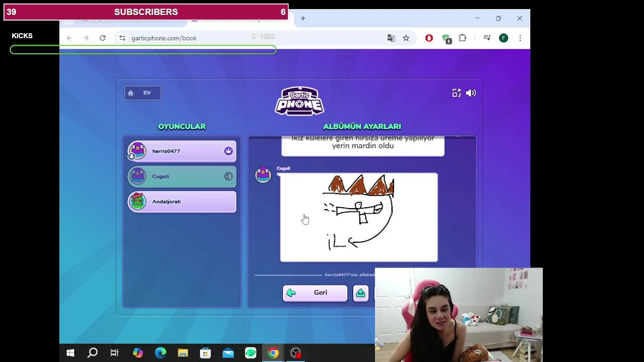Click the ALBÜMÜN AYARLARI heading
Image resolution: width=644 pixels, height=362 pixels.
click(362, 127)
